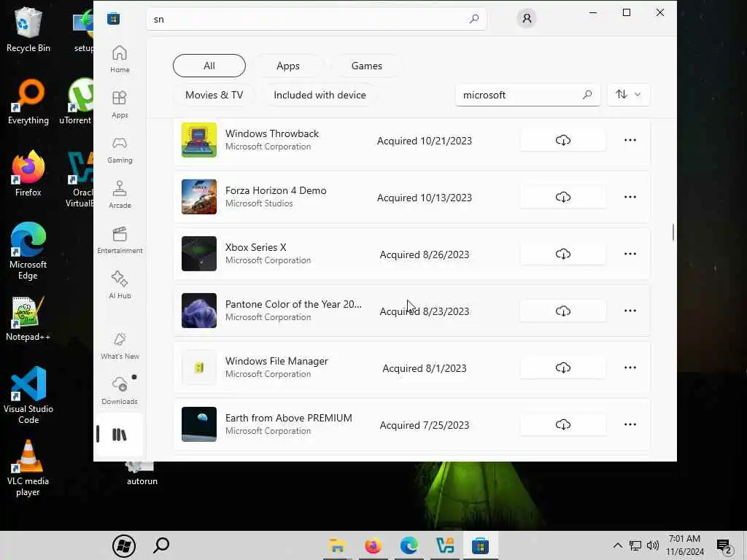The image size is (747, 560).
Task: Open the Pantone Color of the Year thumbnail
Action: 199,311
